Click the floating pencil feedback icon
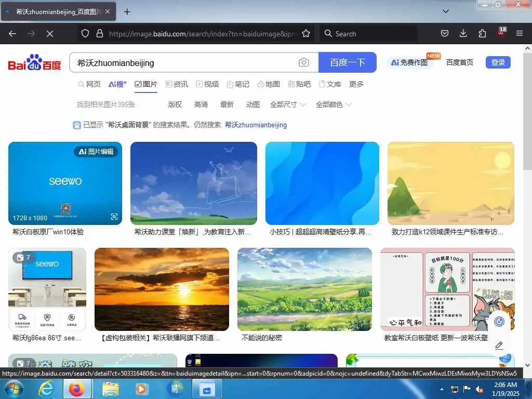532x399 pixels. click(499, 345)
